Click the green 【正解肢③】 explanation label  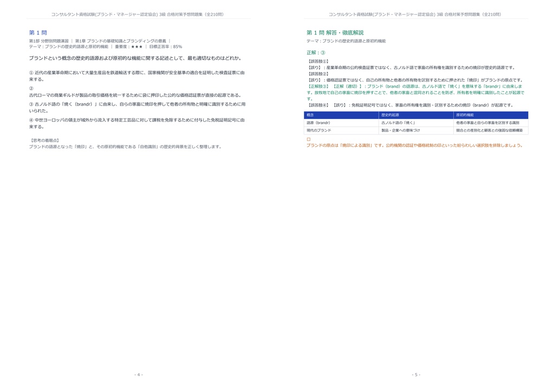[318, 86]
